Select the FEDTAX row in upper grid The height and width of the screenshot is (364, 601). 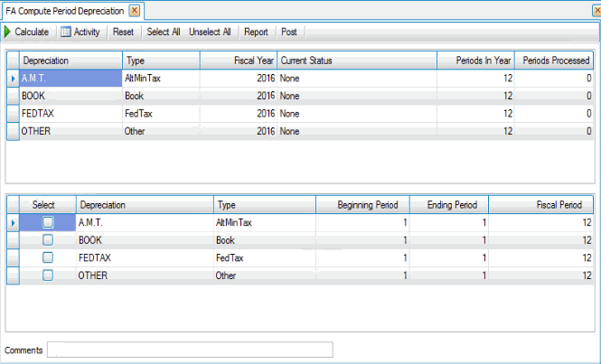point(70,114)
